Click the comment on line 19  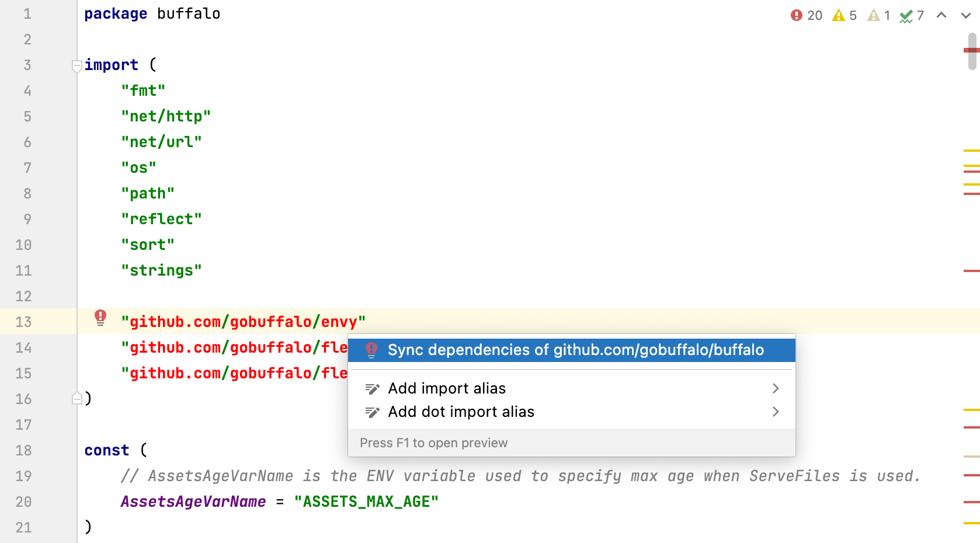[520, 476]
